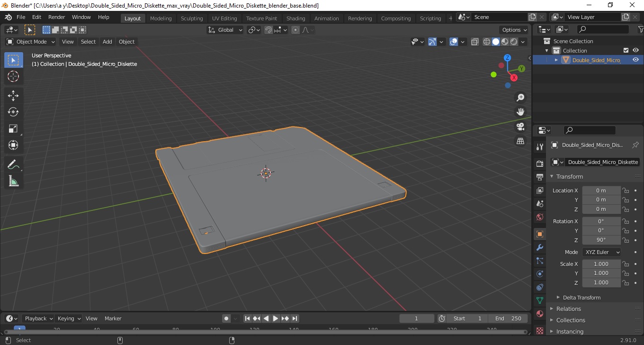Select the Transform tool
The height and width of the screenshot is (345, 644).
tap(13, 145)
